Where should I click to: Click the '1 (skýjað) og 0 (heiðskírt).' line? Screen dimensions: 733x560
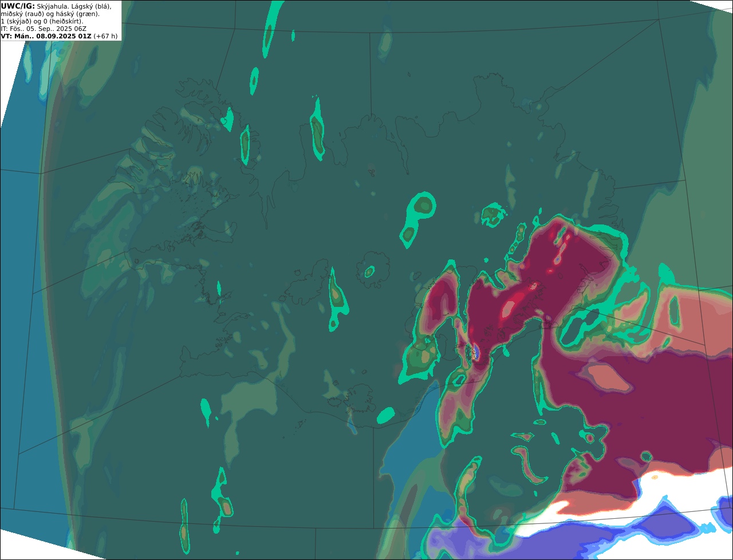(42, 21)
